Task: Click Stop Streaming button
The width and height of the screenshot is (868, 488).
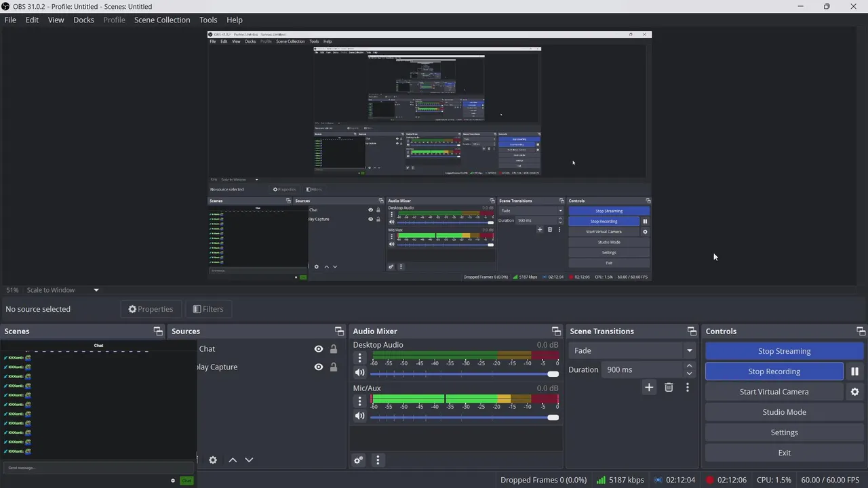Action: [784, 351]
